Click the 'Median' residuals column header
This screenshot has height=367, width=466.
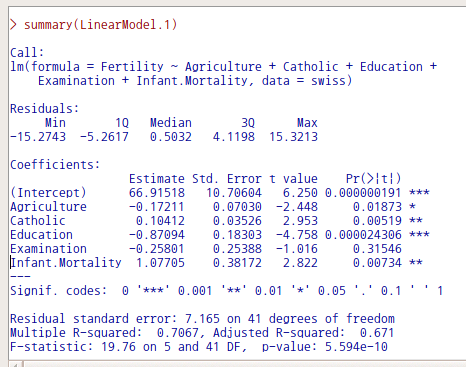coord(171,123)
